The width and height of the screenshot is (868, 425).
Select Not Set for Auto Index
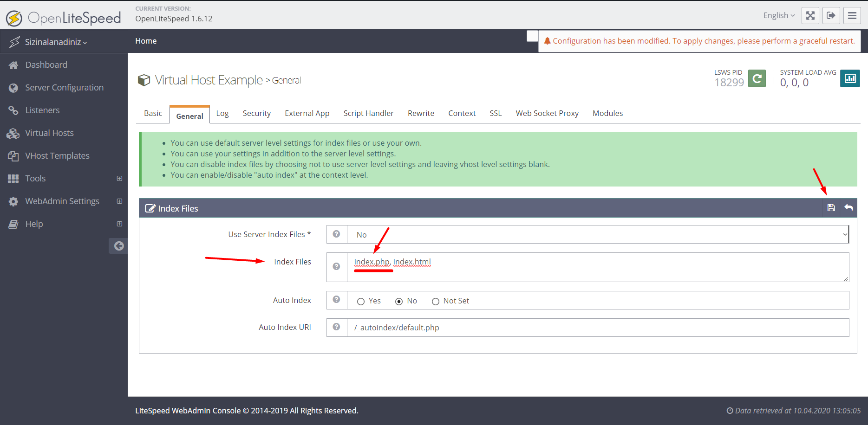(436, 302)
